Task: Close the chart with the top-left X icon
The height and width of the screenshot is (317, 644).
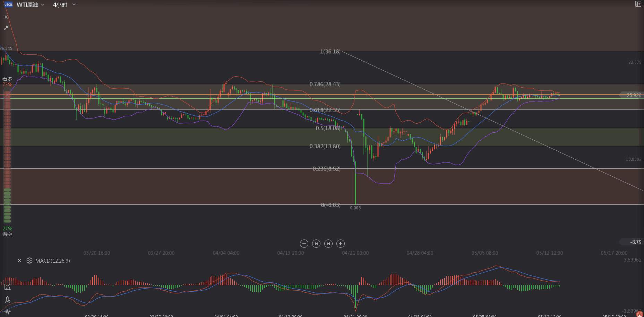Action: tap(6, 17)
